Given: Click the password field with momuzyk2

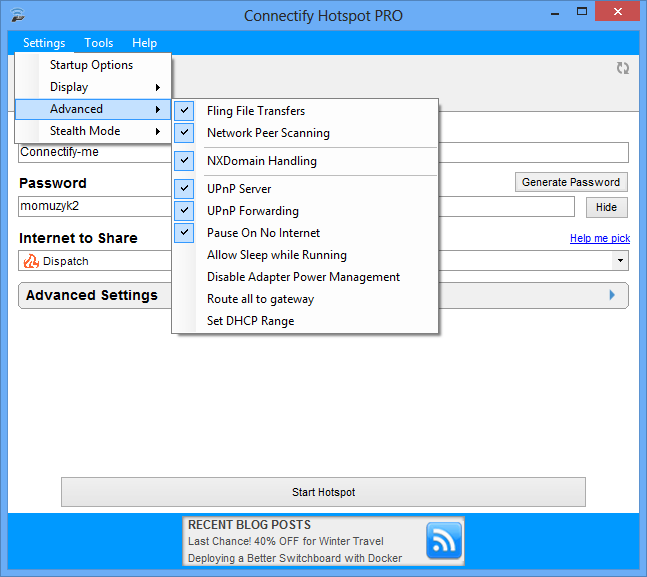Looking at the screenshot, I should pyautogui.click(x=296, y=206).
